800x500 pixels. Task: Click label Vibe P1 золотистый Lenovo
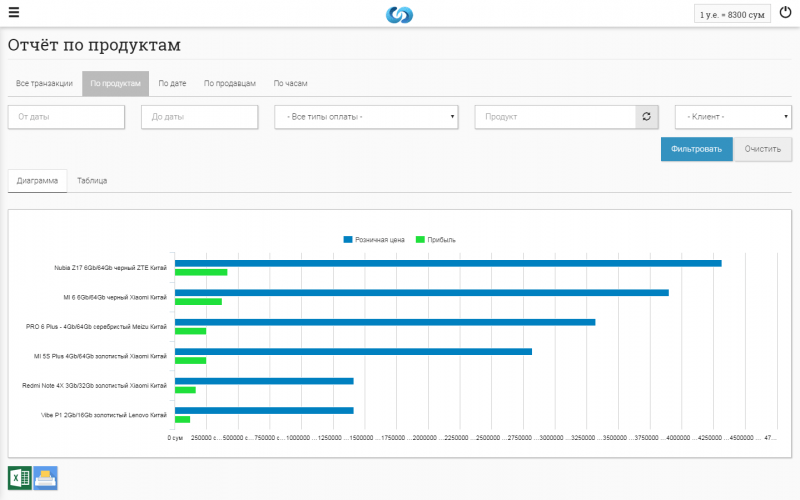coord(104,415)
